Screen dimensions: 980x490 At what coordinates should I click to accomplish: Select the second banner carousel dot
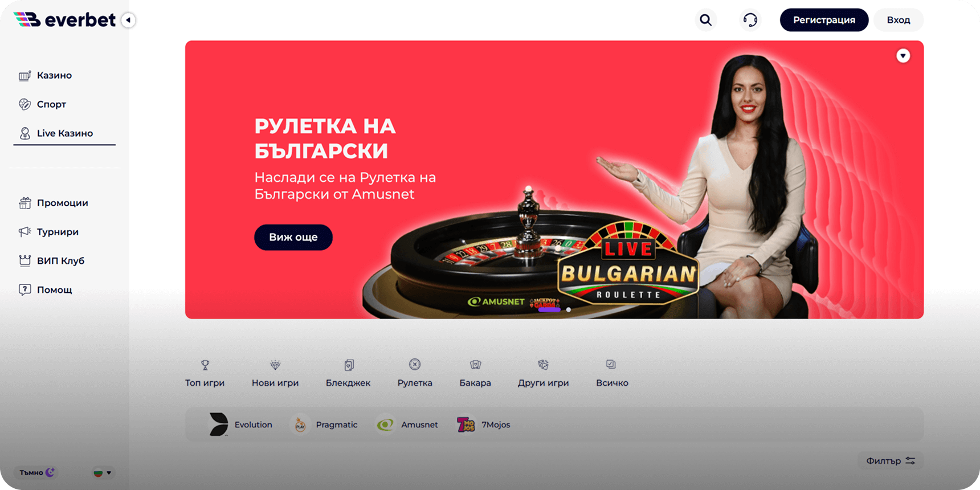569,310
